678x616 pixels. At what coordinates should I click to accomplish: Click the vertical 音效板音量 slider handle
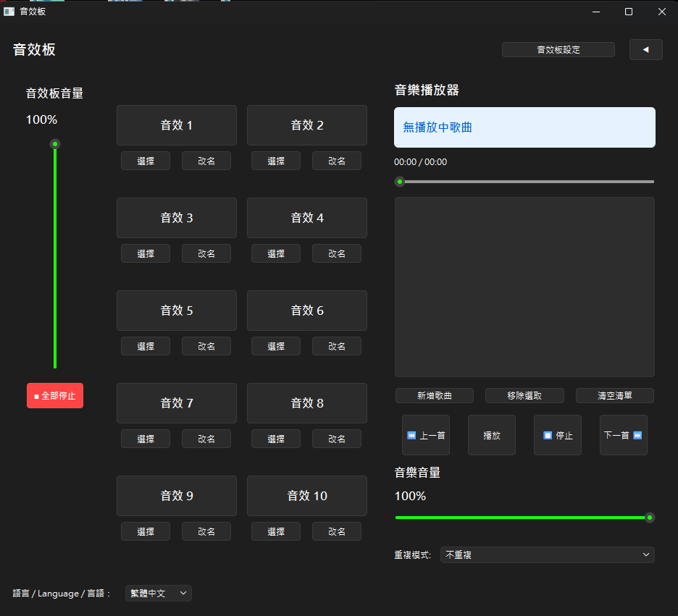pos(55,144)
